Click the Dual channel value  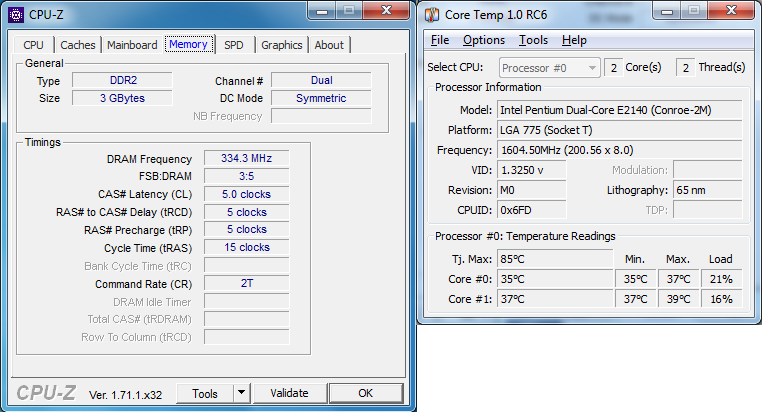click(321, 80)
